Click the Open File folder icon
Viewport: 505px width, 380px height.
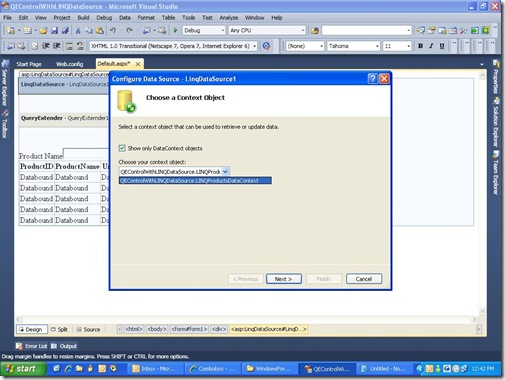(43, 30)
